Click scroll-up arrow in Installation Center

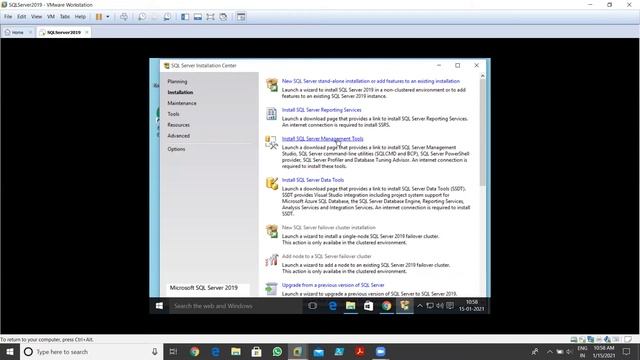(482, 76)
